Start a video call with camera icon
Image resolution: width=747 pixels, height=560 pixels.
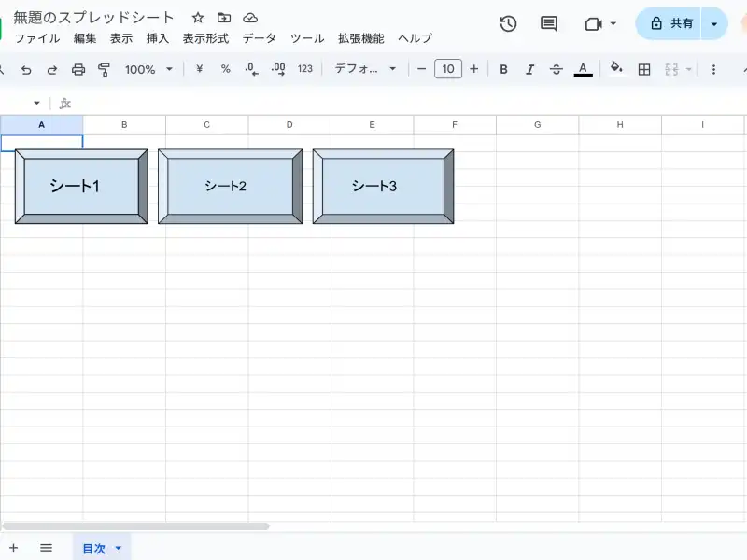tap(594, 24)
